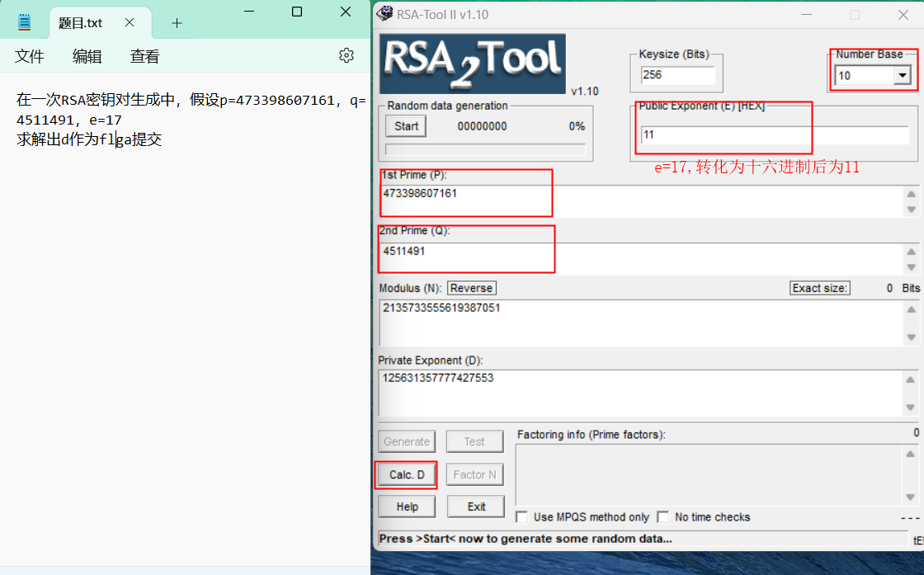Close the RSA-Tool window
Screen dimensions: 924x575
903,15
